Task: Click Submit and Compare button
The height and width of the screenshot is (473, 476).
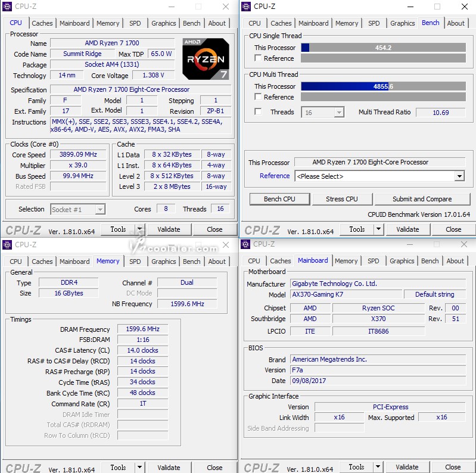Action: (x=422, y=199)
